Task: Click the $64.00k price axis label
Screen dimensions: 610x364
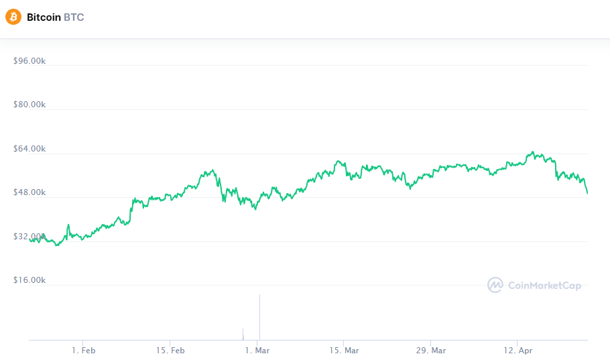Action: [x=29, y=149]
